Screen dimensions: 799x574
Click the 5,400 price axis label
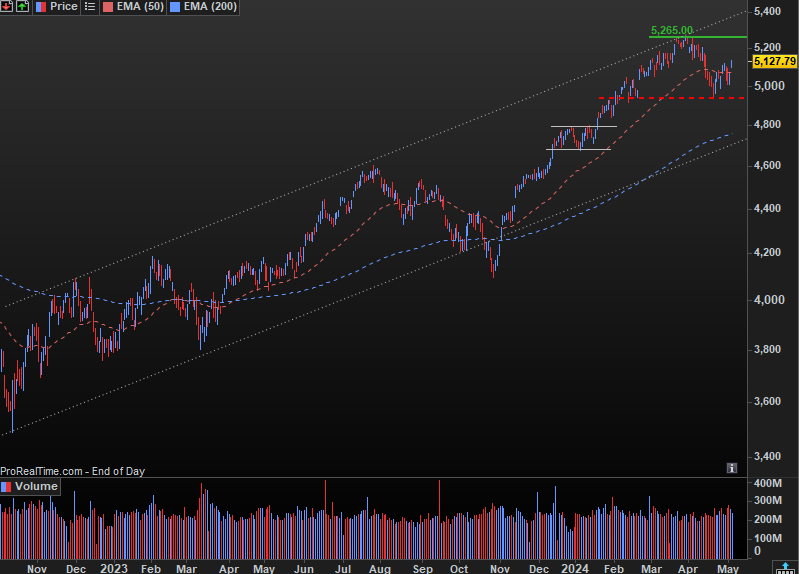(x=767, y=11)
